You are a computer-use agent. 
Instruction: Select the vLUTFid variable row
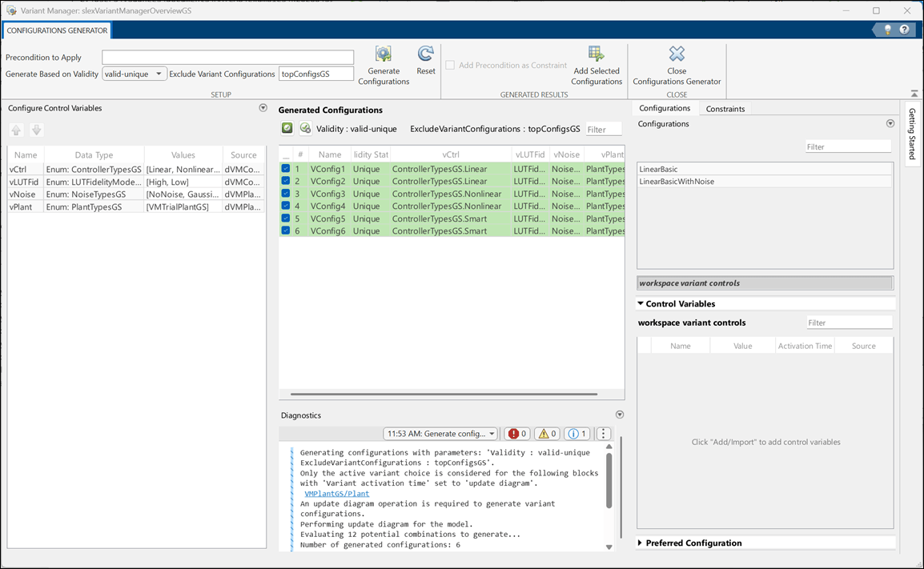pos(135,182)
